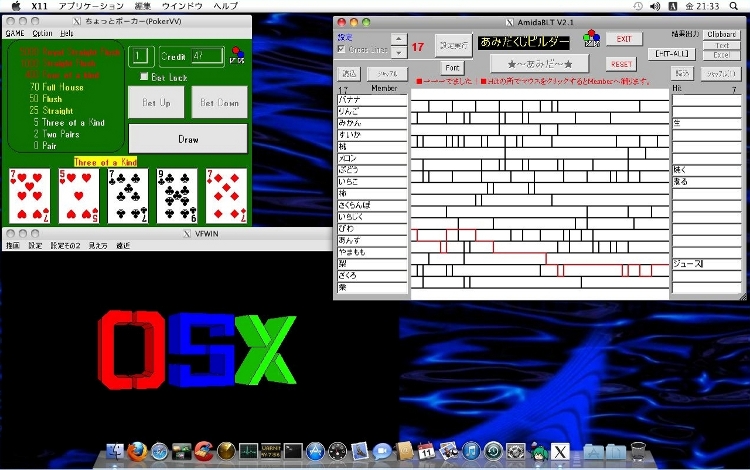
Task: Open 見え方 menu in VFWIN
Action: (x=98, y=246)
